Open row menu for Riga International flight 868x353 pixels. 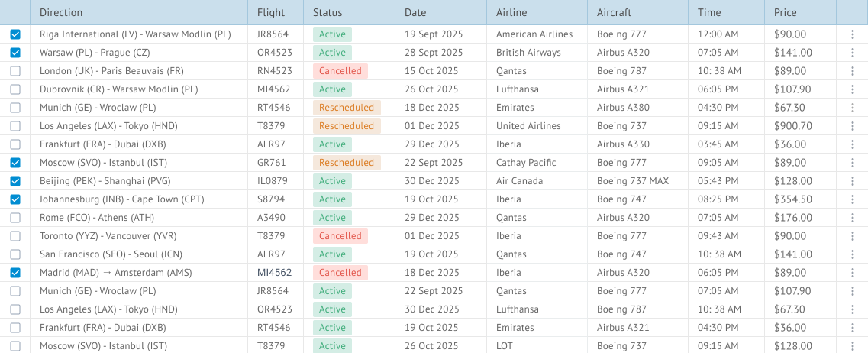click(x=852, y=34)
